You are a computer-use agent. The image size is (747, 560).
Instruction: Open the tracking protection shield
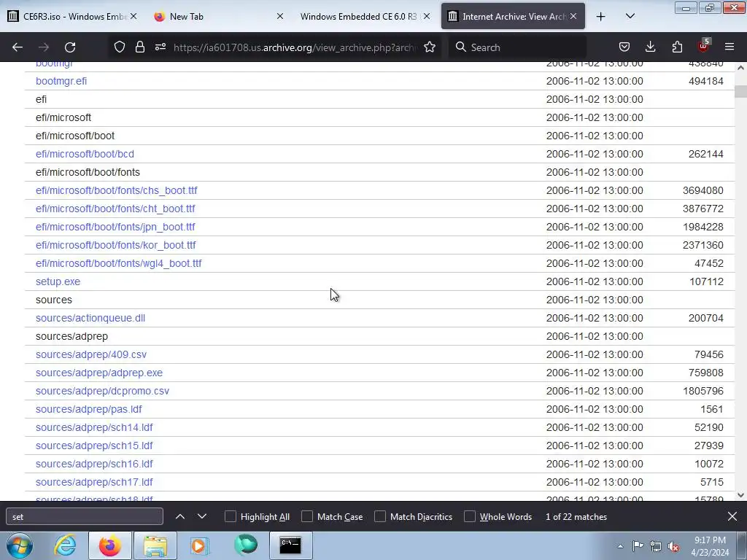coord(119,47)
